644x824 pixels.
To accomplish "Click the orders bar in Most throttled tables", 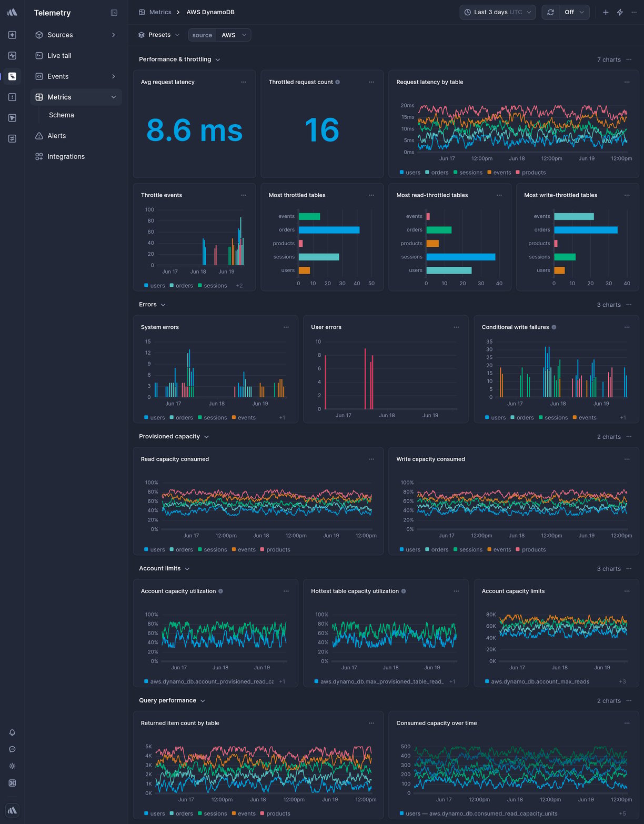I will (329, 230).
